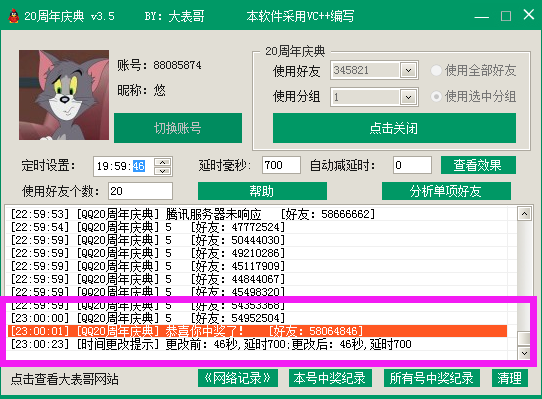
Task: Open the 帮助 button
Action: pyautogui.click(x=262, y=191)
